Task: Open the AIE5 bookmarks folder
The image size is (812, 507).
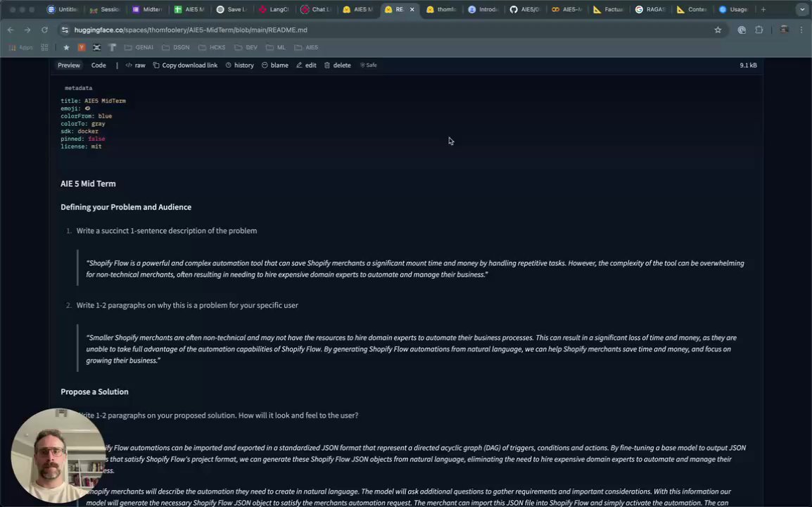Action: pyautogui.click(x=307, y=47)
